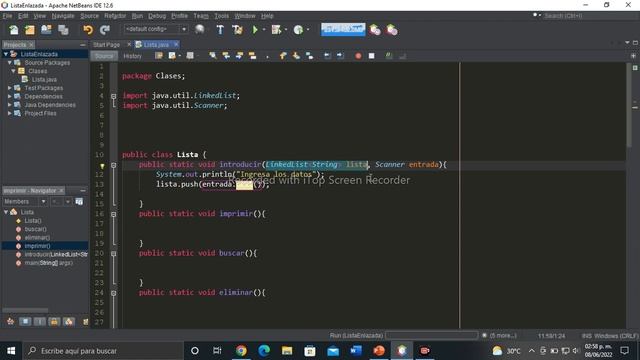Click the (5 more...) status link
The image size is (640, 360).
[503, 336]
